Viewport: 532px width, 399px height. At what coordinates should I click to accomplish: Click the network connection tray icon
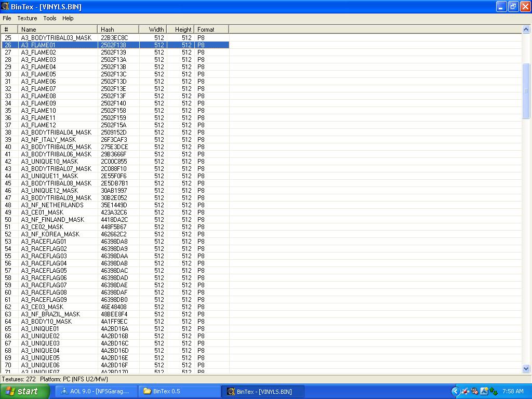coord(494,391)
